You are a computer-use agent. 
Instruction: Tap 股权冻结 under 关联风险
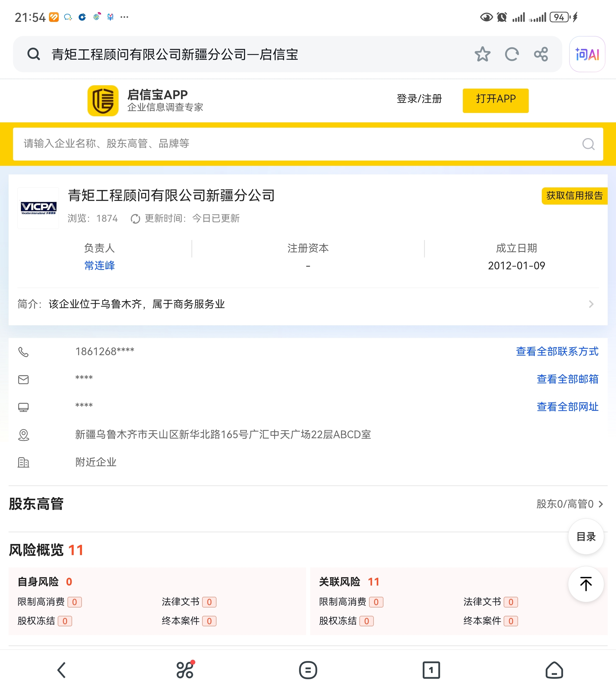[346, 621]
